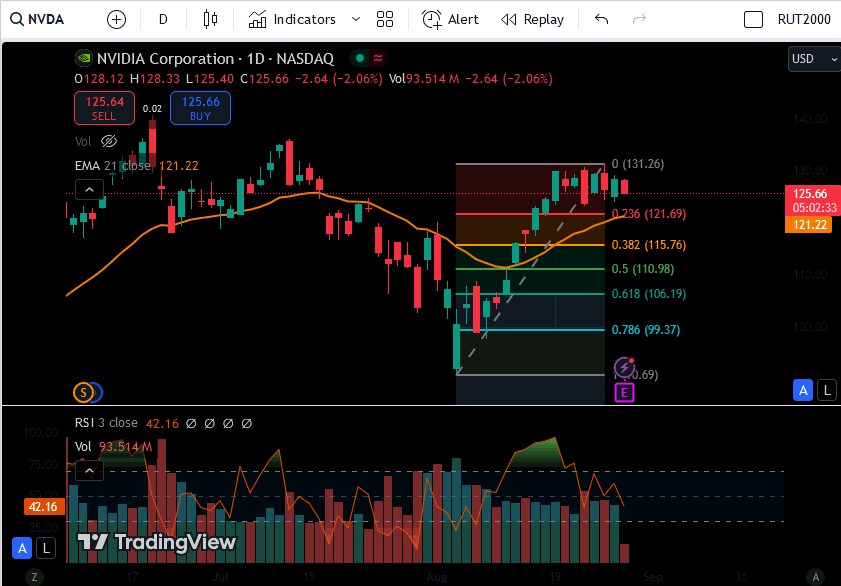Collapse the RSI pane legend arrow
The height and width of the screenshot is (586, 841).
(x=89, y=471)
